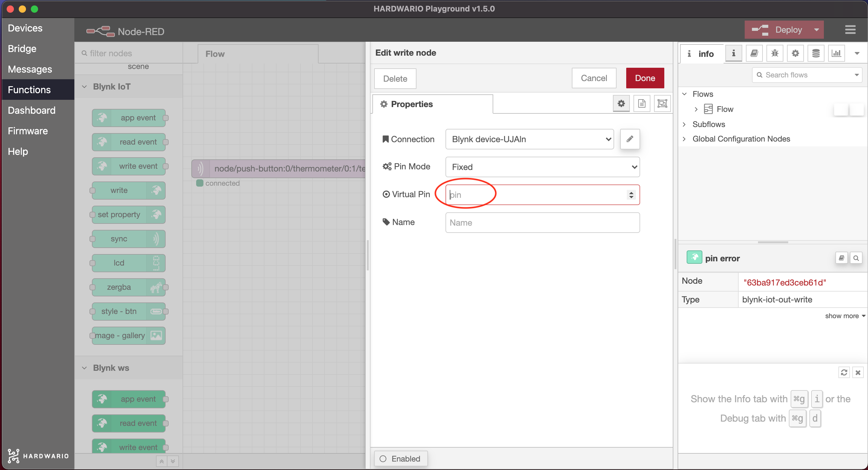Open the help book sidebar tab

(x=754, y=53)
